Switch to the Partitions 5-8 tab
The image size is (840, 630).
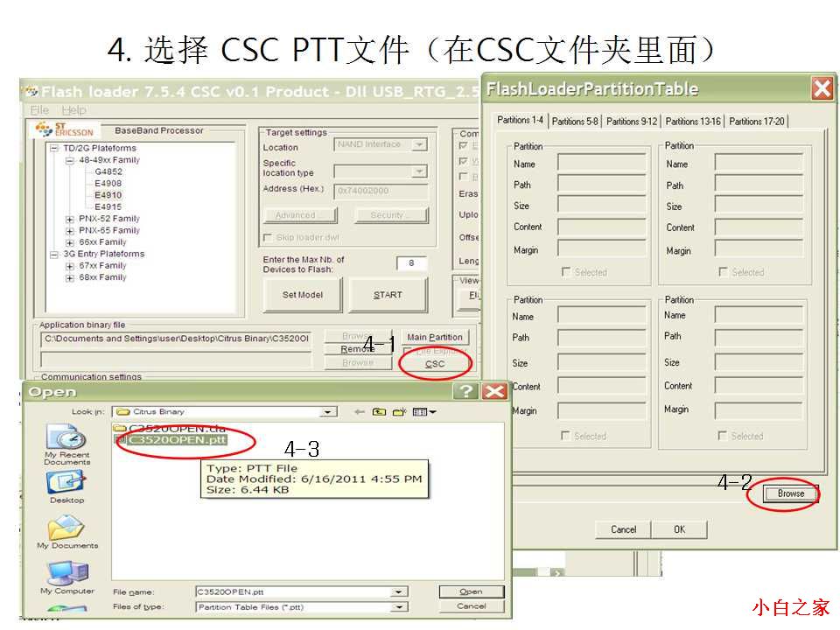[x=575, y=122]
